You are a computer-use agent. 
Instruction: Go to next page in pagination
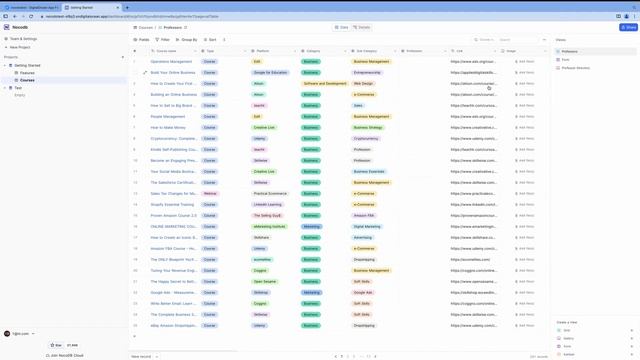tap(376, 356)
